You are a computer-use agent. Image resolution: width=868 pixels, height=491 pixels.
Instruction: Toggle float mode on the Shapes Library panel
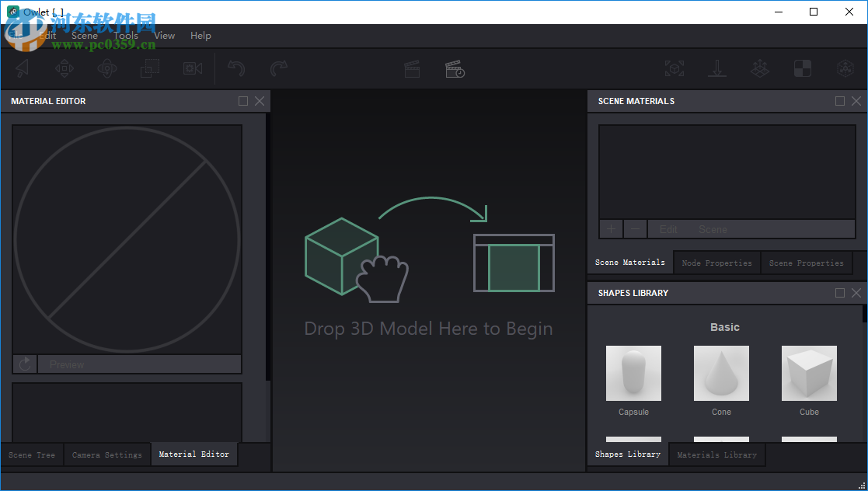tap(839, 293)
